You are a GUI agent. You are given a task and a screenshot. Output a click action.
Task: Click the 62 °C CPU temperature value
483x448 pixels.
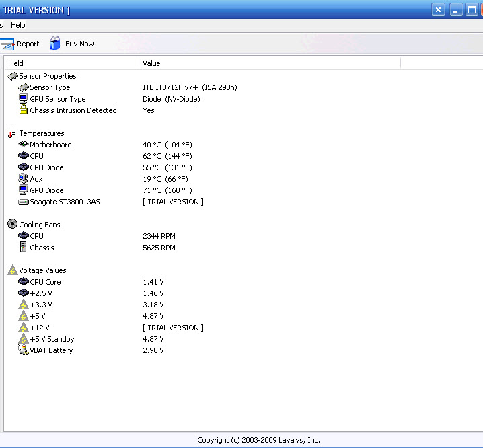(168, 156)
